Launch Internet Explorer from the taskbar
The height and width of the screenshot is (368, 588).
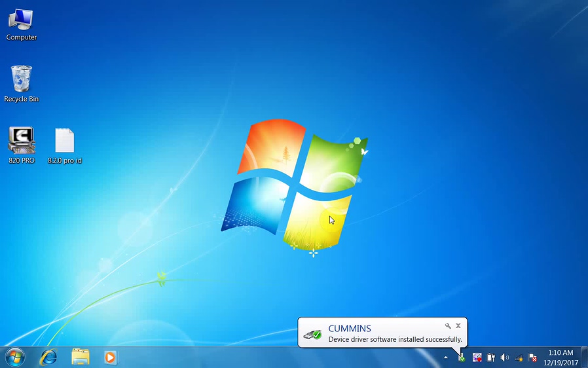(48, 357)
